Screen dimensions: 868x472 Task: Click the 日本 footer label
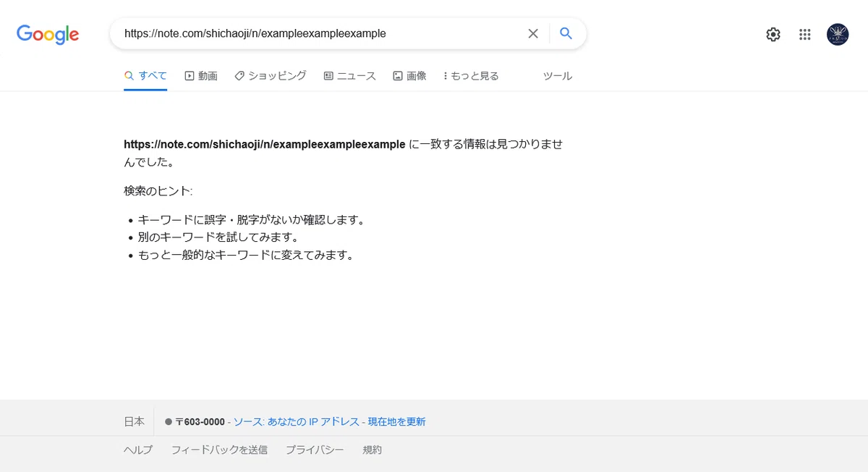pyautogui.click(x=134, y=421)
